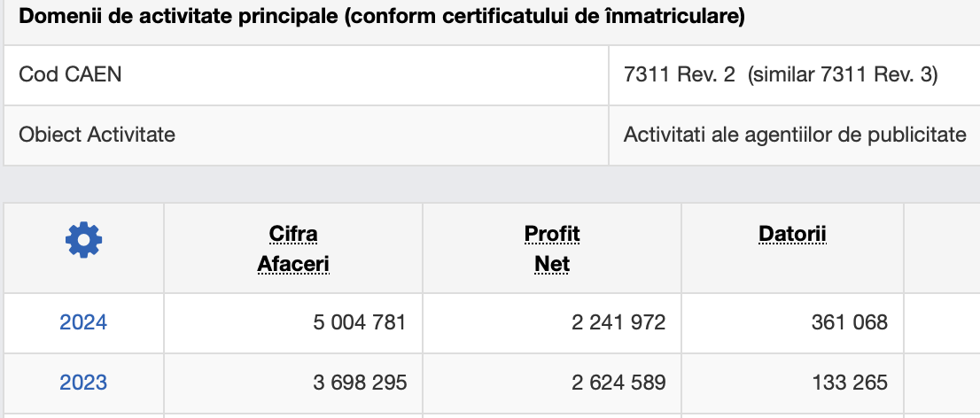Select the 5 004 781 turnover value
This screenshot has height=418, width=980.
point(360,322)
